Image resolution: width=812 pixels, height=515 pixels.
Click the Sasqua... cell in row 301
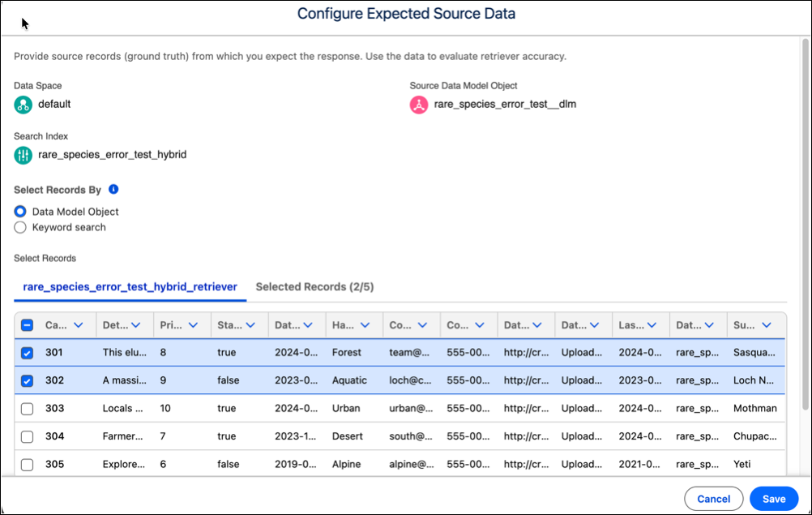754,353
